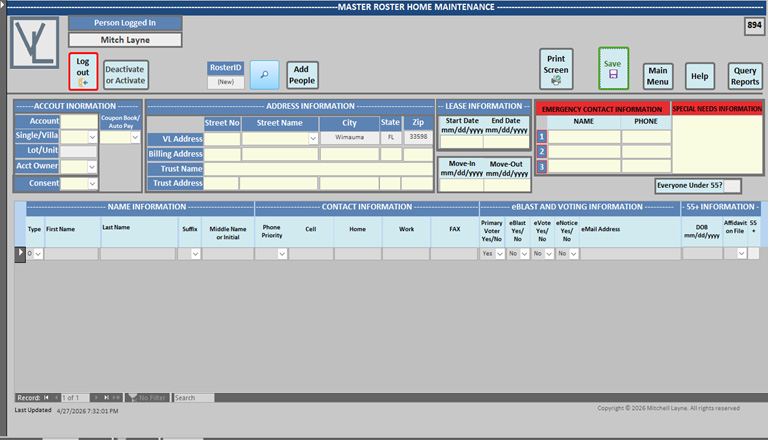This screenshot has width=768, height=440.
Task: Click the Print Screen button
Action: point(556,69)
